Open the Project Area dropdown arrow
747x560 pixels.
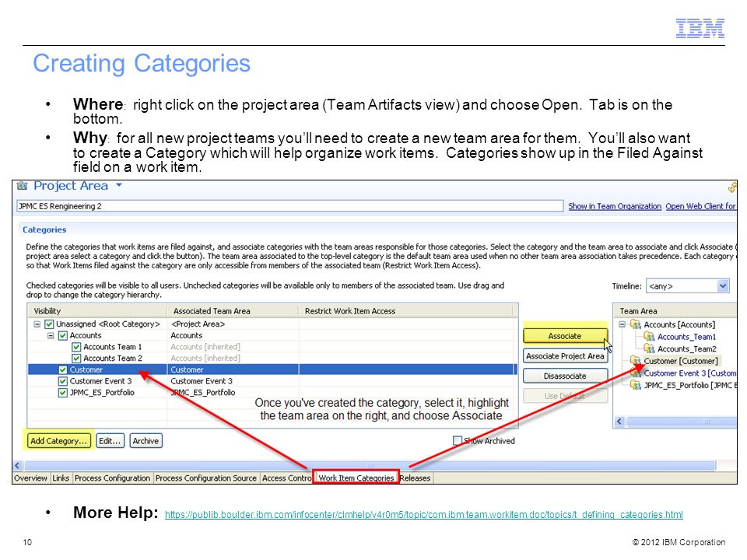(119, 185)
